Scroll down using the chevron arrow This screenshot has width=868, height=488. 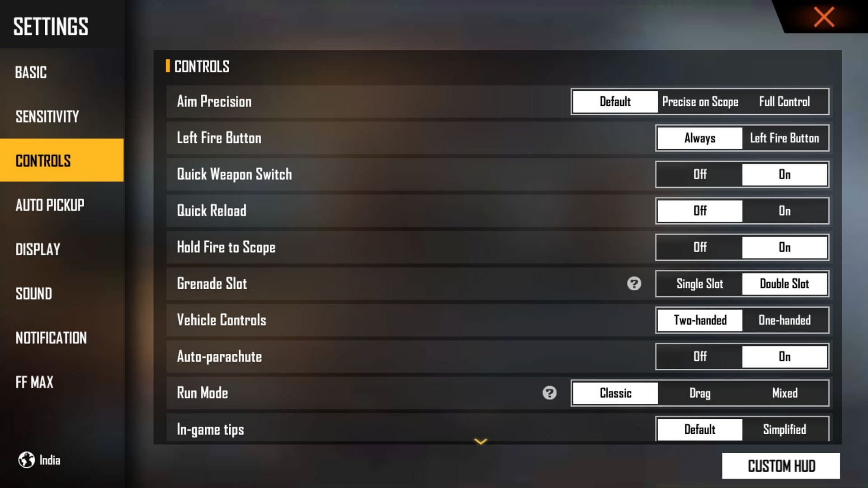click(x=481, y=441)
